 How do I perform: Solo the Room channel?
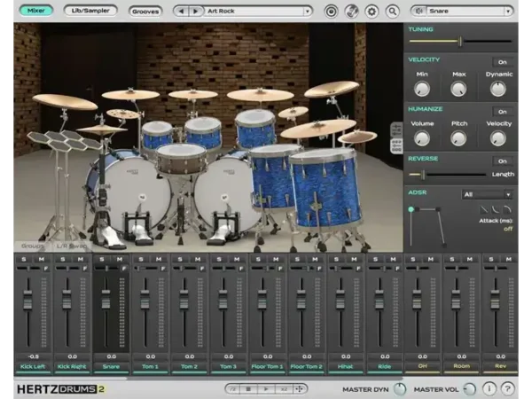coord(452,259)
